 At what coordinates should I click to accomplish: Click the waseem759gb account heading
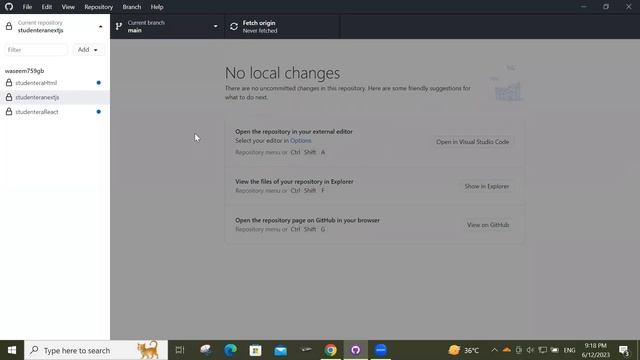point(24,71)
